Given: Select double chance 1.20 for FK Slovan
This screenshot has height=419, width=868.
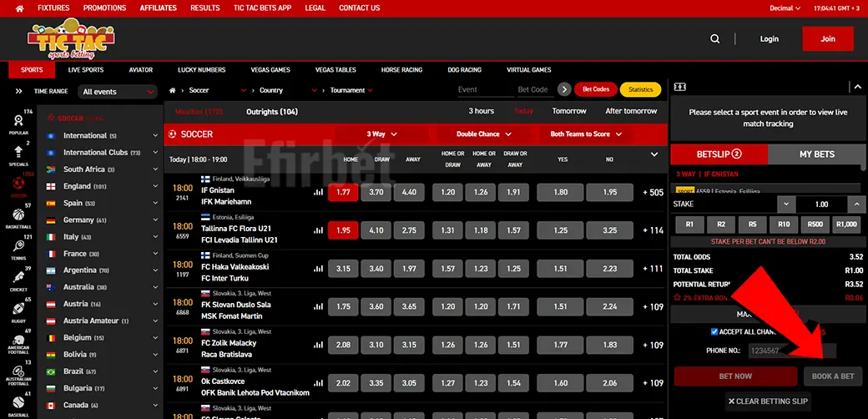Looking at the screenshot, I should coord(448,306).
